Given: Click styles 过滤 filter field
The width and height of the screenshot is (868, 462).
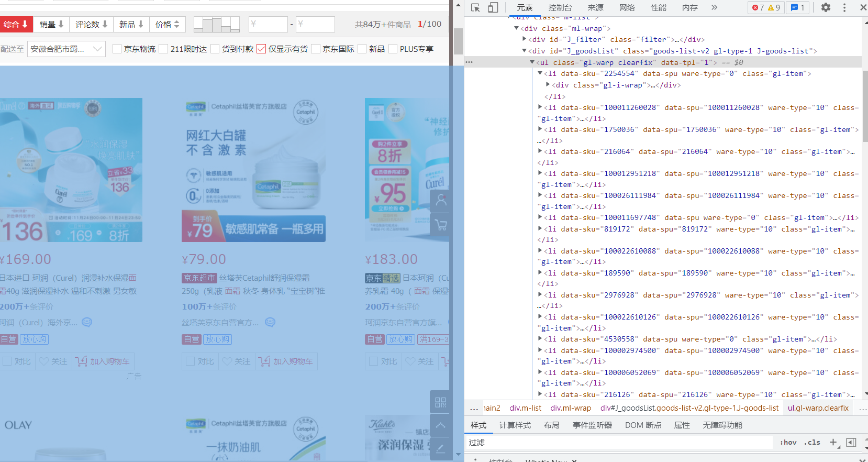Looking at the screenshot, I should [x=619, y=442].
